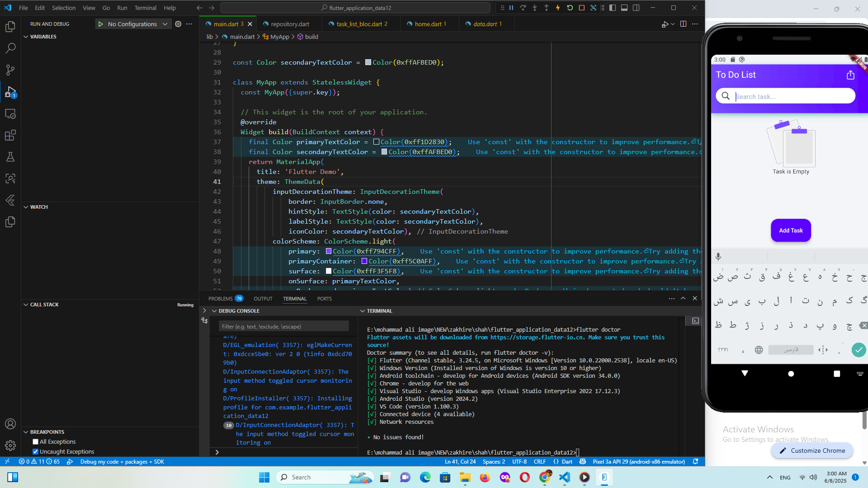The width and height of the screenshot is (868, 488).
Task: Collapse the BREAKPOINTS section
Action: coord(26,432)
